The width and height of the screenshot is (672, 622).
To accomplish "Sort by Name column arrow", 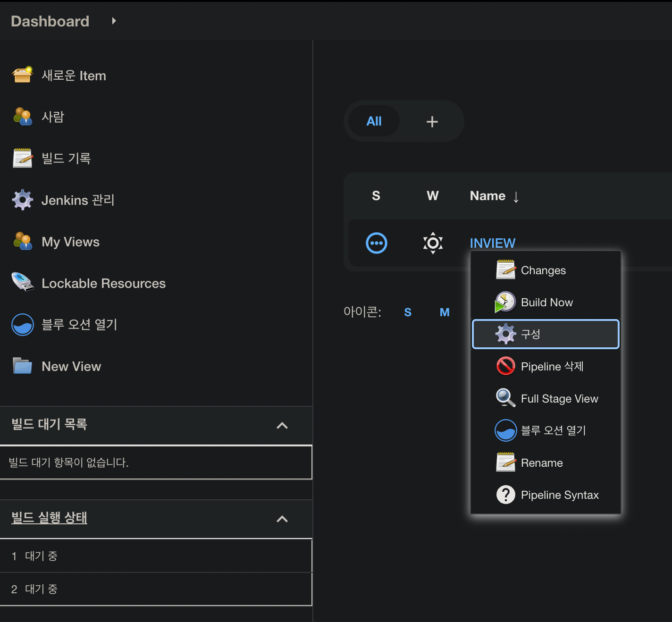I will (516, 197).
